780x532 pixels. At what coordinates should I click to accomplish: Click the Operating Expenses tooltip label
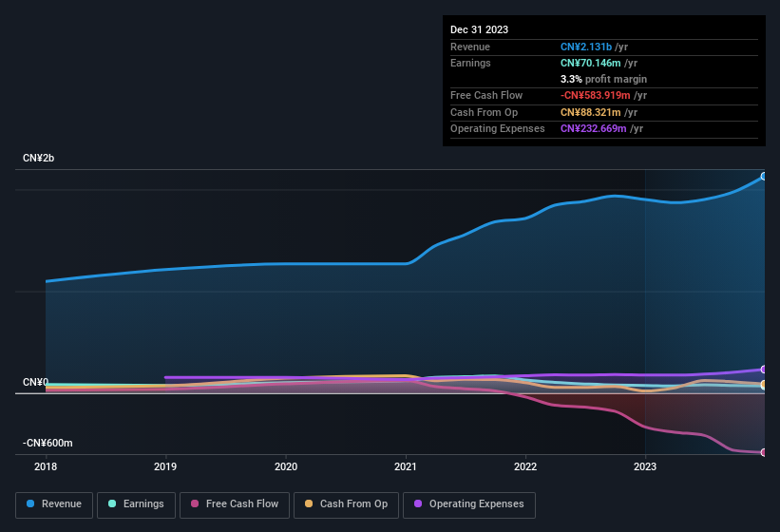point(498,129)
